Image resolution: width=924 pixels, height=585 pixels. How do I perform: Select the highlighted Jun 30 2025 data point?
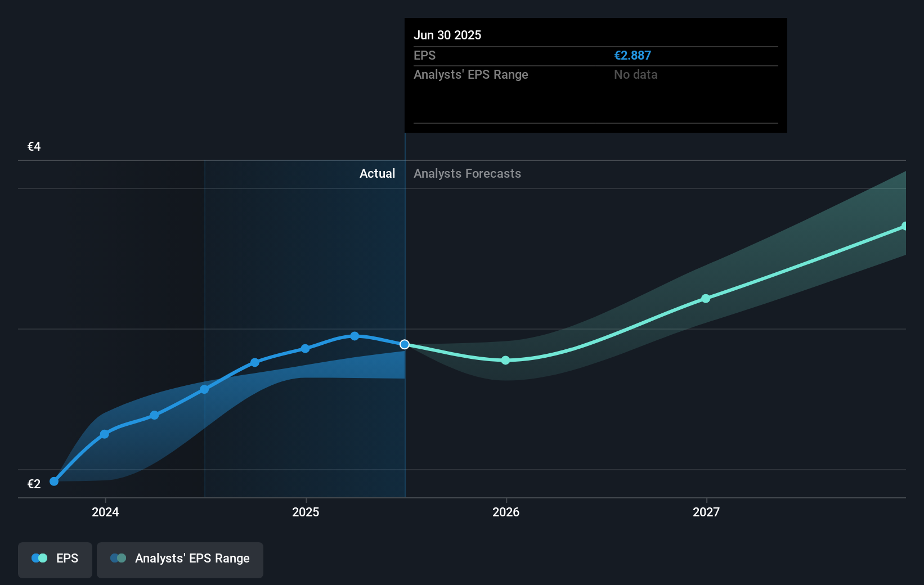(404, 344)
